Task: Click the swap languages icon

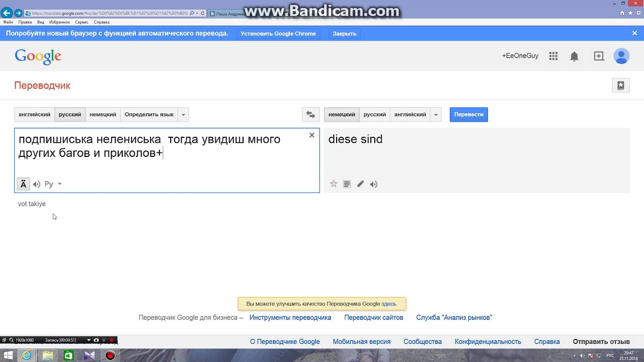Action: tap(310, 115)
